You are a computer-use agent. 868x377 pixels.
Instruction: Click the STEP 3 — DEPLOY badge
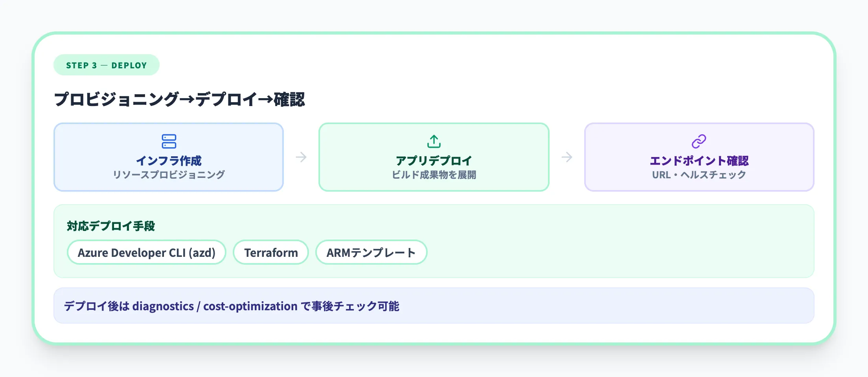(106, 65)
